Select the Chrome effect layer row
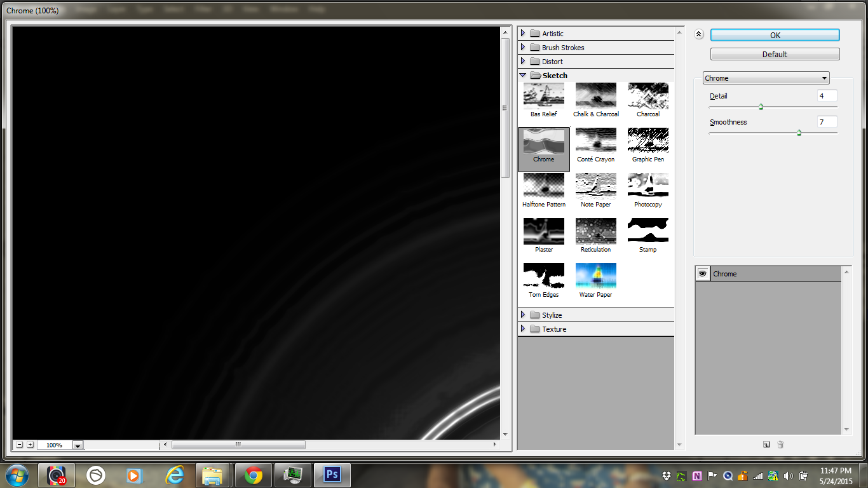 pyautogui.click(x=768, y=274)
